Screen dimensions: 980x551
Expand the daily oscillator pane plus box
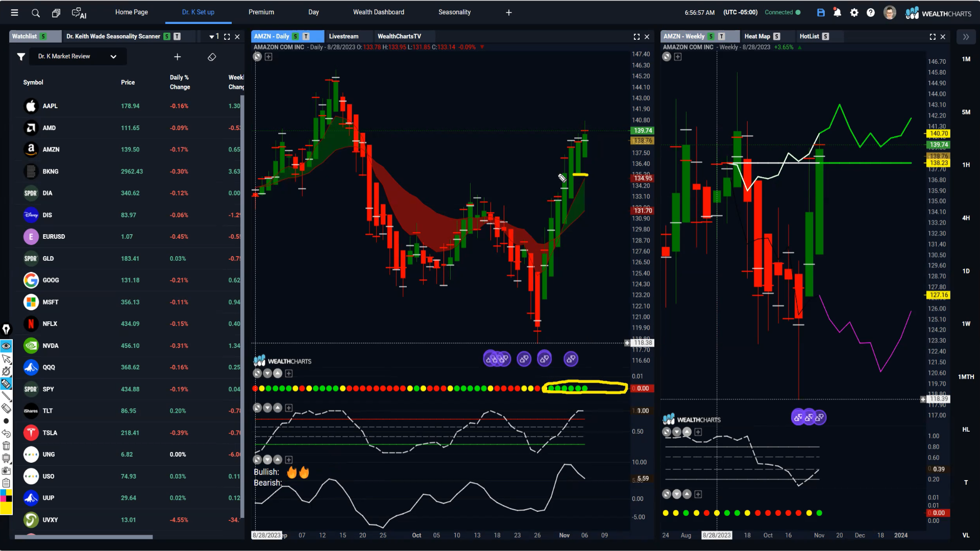tap(288, 408)
